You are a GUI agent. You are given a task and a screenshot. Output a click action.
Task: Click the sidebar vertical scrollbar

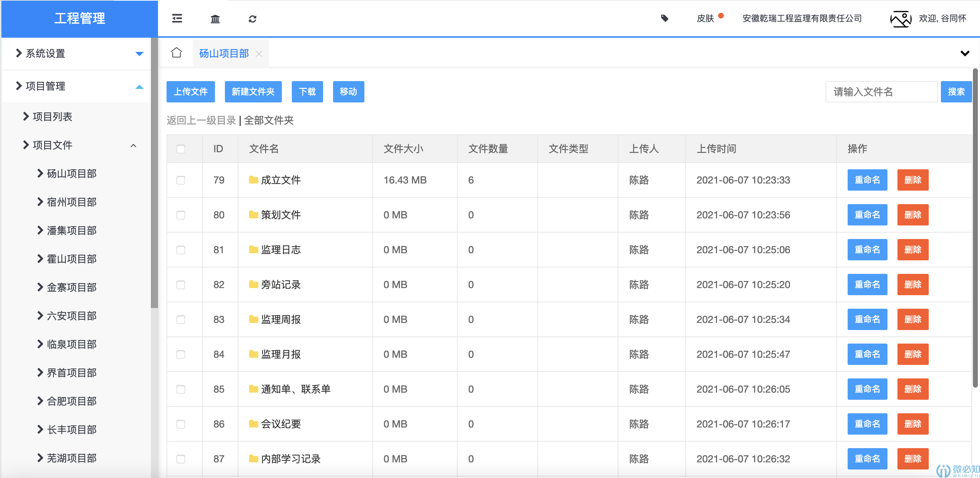tap(154, 173)
